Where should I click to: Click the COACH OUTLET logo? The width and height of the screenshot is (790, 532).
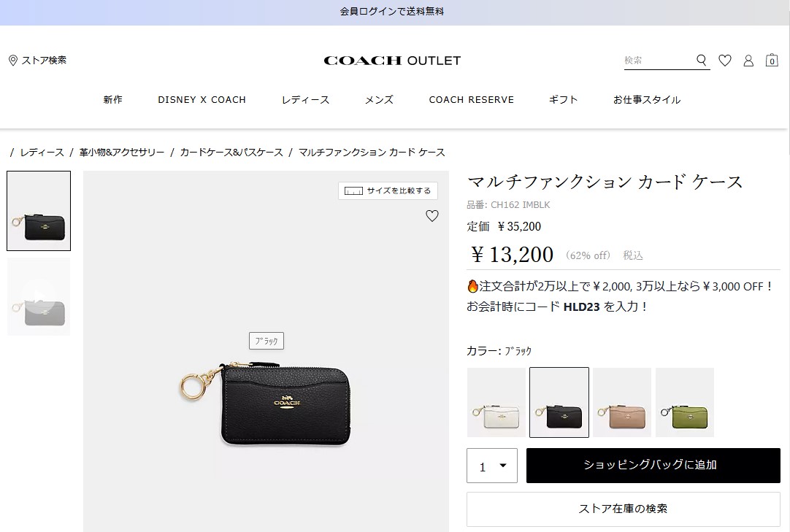click(392, 61)
